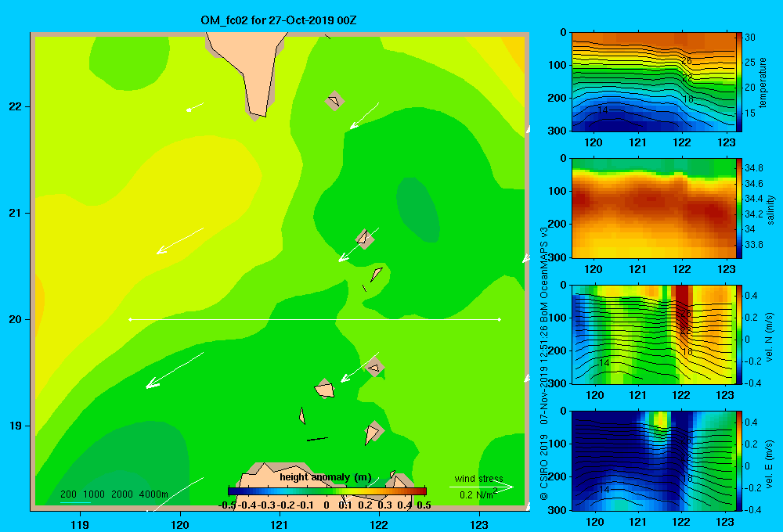Image resolution: width=783 pixels, height=532 pixels.
Task: Click the eastern endpoint of the transect line
Action: (500, 319)
